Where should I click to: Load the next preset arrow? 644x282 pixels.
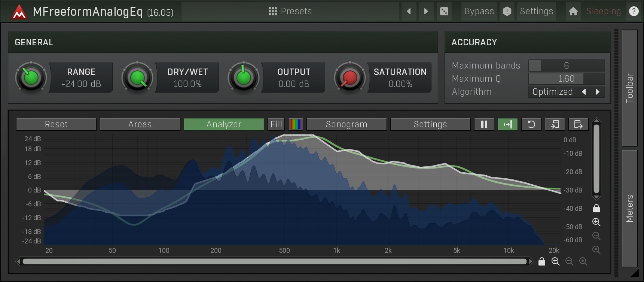pos(426,11)
